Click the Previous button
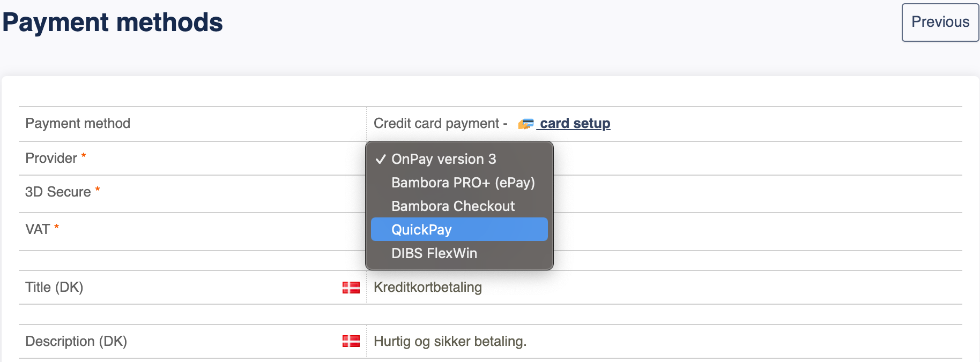The image size is (980, 362). click(940, 22)
